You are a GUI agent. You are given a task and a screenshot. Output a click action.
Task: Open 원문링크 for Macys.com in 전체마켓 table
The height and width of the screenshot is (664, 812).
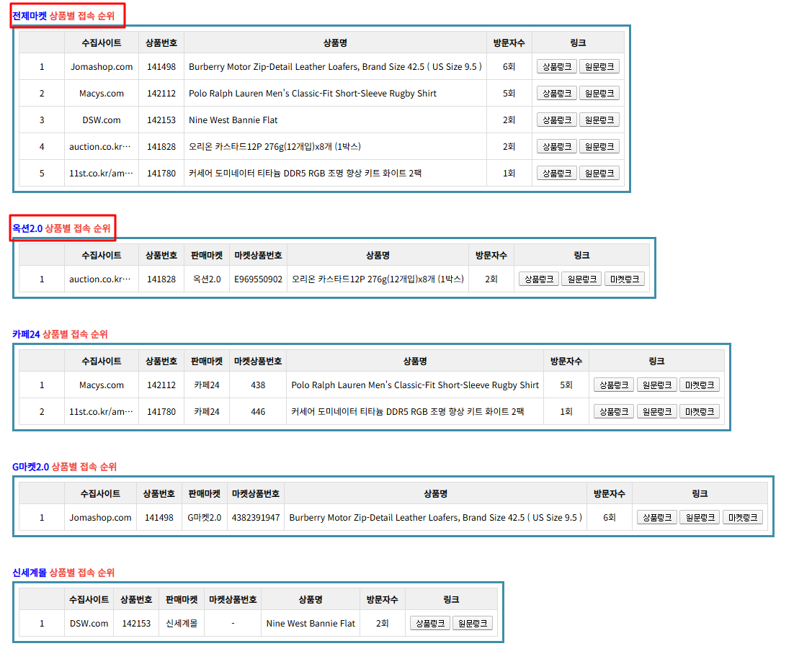coord(599,94)
